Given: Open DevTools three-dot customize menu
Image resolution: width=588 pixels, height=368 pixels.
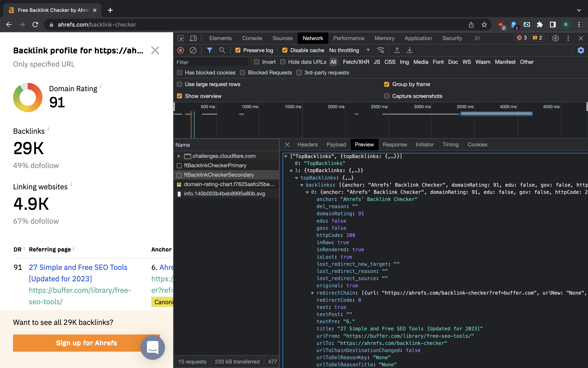Looking at the screenshot, I should [568, 38].
